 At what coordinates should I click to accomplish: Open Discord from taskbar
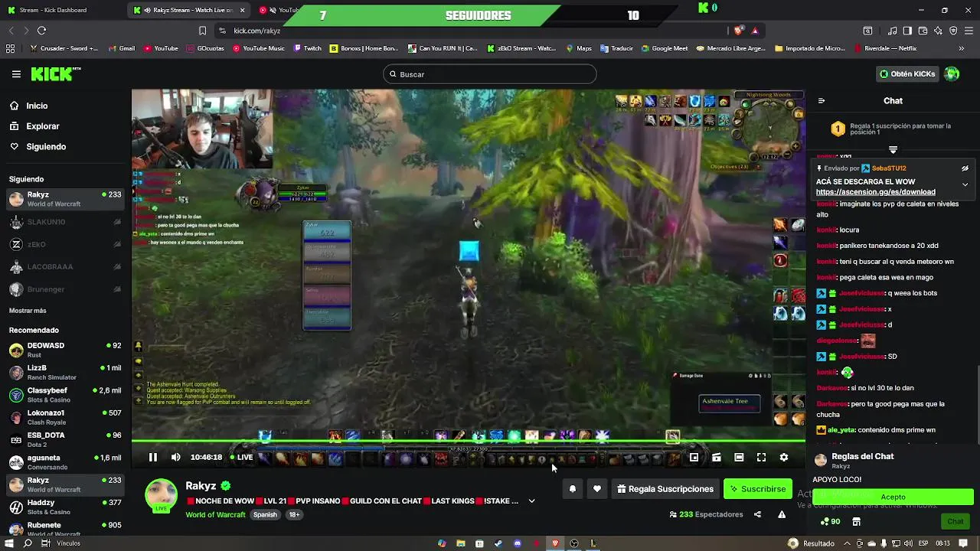coord(518,543)
